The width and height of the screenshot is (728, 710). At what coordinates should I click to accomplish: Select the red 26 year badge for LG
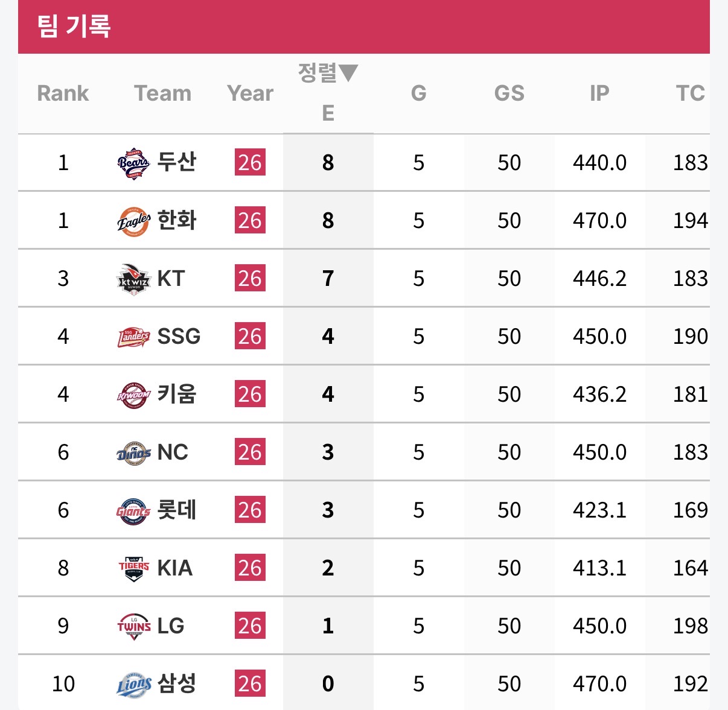250,626
